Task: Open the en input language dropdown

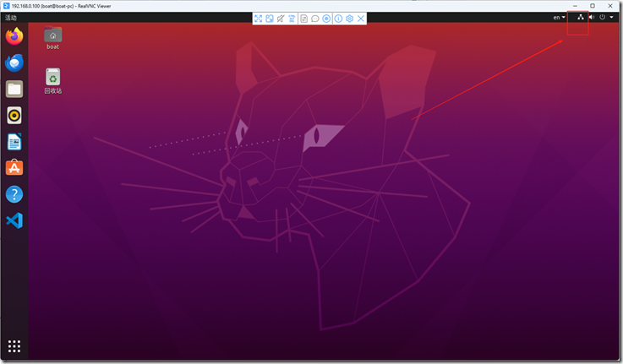Action: tap(559, 18)
